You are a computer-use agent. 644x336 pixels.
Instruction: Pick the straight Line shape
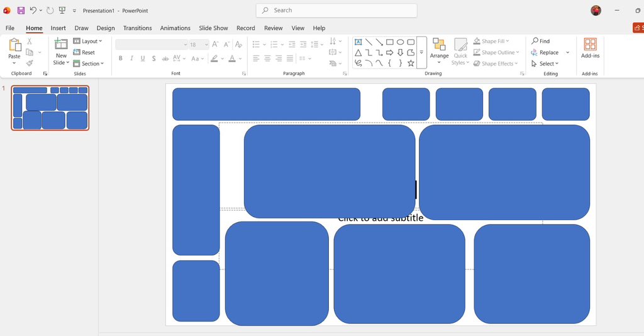pyautogui.click(x=369, y=42)
